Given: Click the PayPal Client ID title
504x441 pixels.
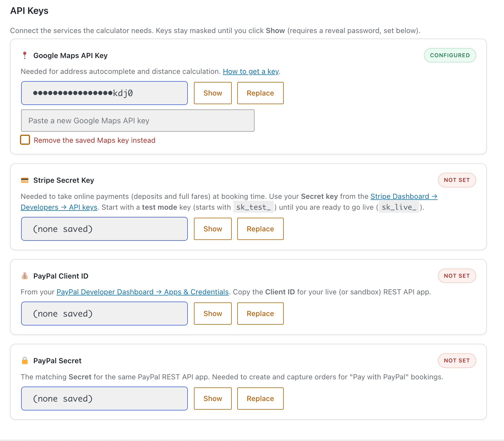Looking at the screenshot, I should point(61,276).
